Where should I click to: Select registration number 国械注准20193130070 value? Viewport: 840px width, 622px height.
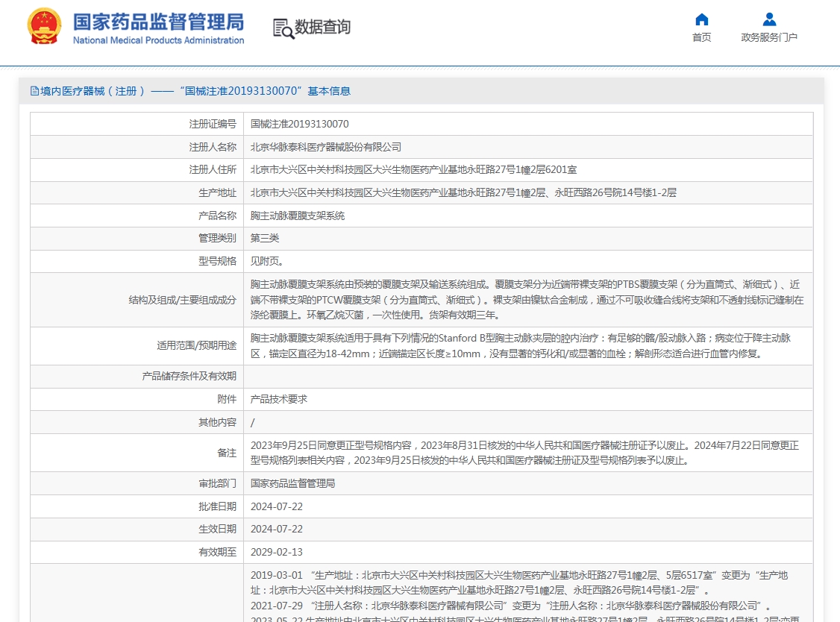pos(299,125)
